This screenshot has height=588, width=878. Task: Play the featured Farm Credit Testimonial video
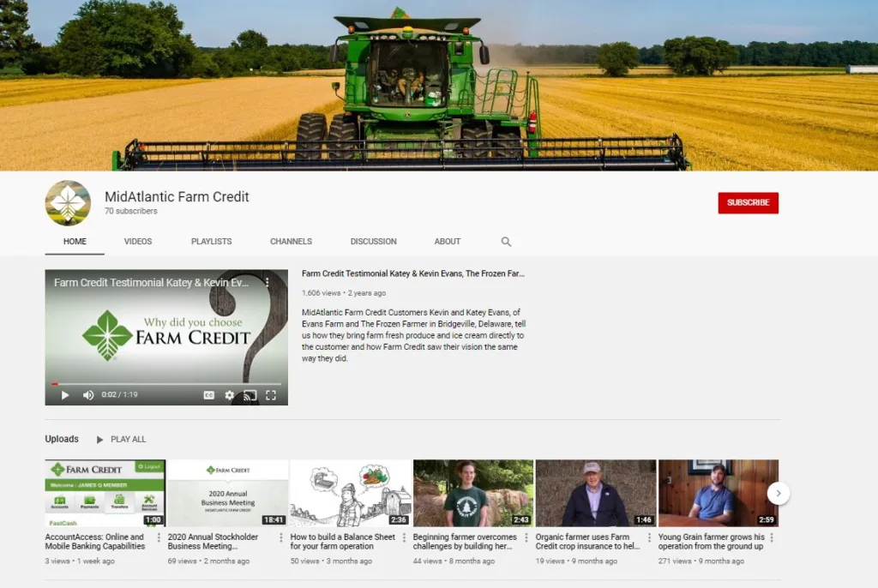click(65, 395)
